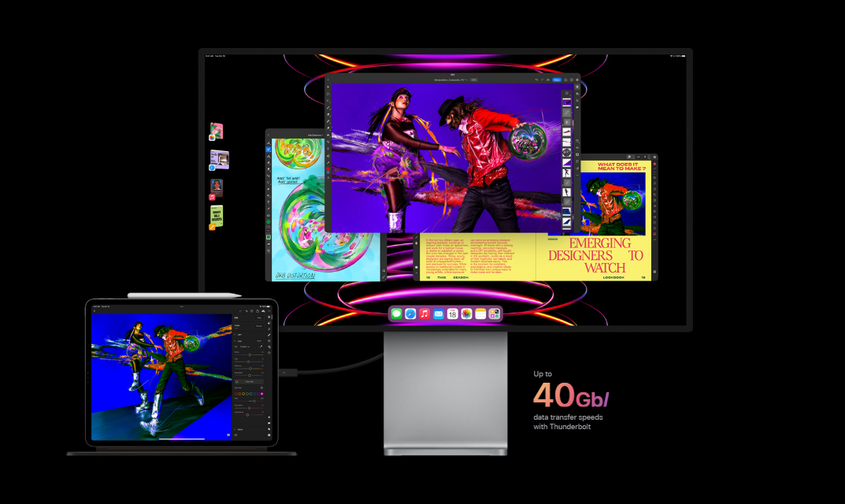Open the Calendar app in the dock
The height and width of the screenshot is (504, 845).
(452, 313)
